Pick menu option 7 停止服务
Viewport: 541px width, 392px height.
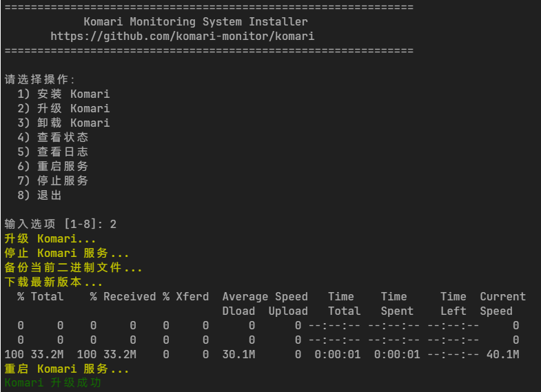[x=53, y=180]
